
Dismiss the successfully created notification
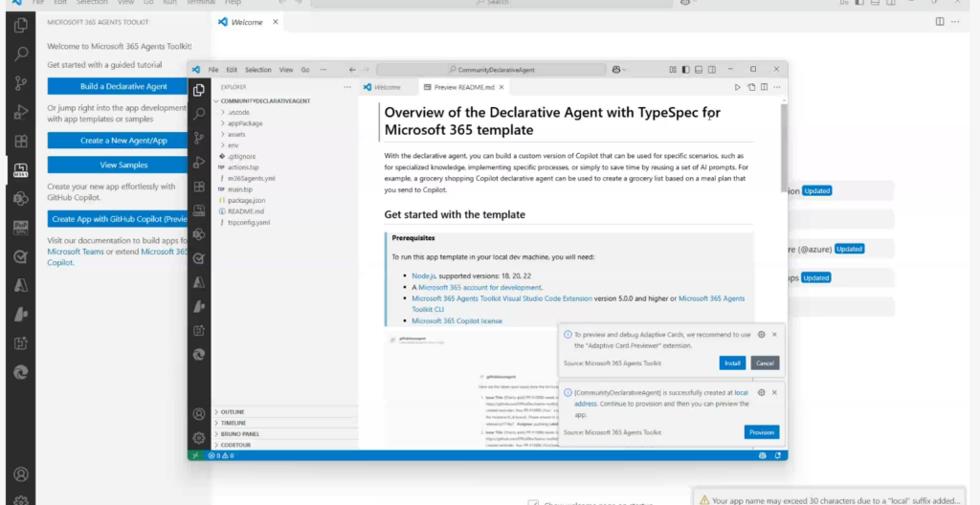click(x=774, y=392)
